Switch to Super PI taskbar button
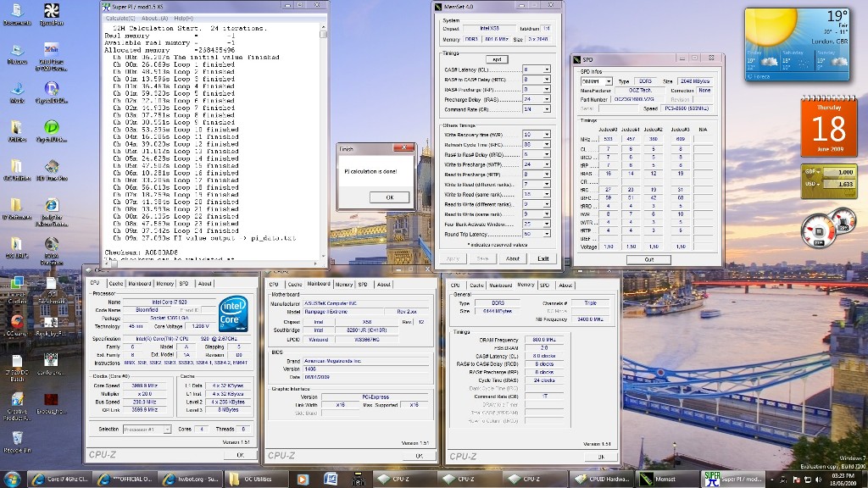Screen dimensions: 868x488 [732, 480]
